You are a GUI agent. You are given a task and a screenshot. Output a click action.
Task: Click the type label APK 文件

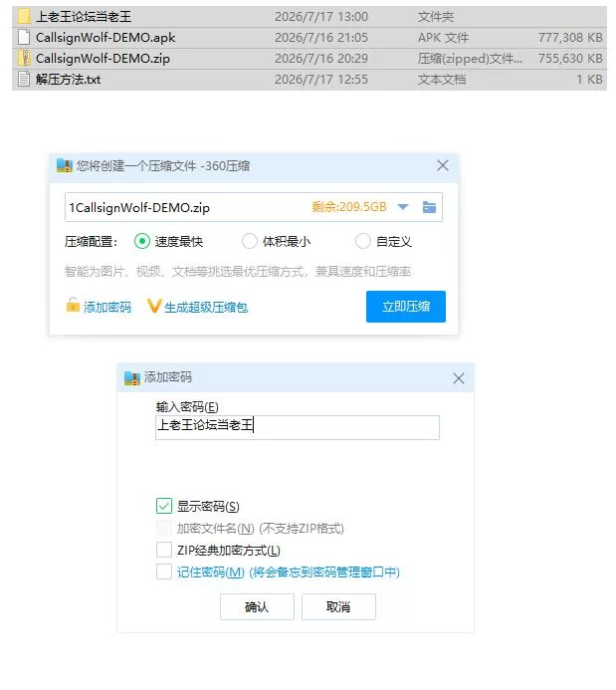tap(443, 38)
